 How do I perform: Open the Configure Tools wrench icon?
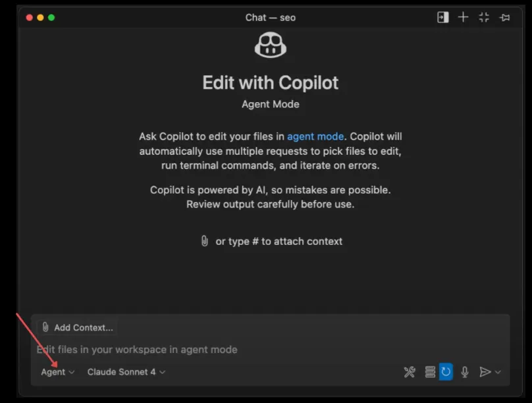coord(410,371)
